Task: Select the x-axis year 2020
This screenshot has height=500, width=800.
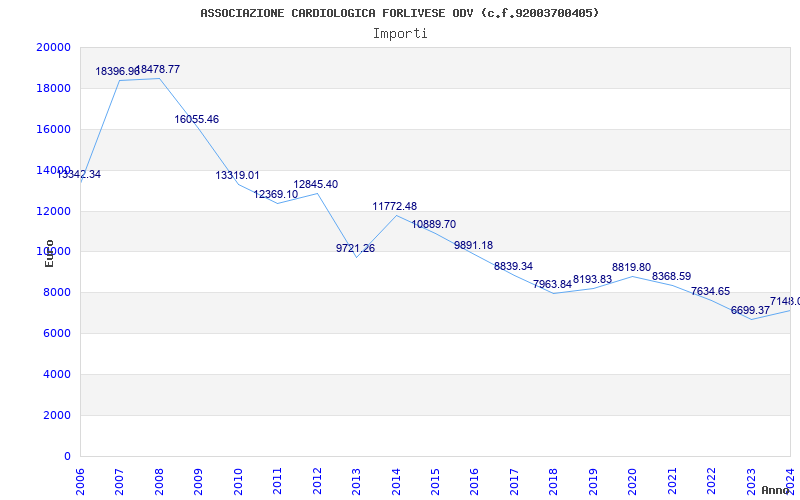Action: coord(633,481)
